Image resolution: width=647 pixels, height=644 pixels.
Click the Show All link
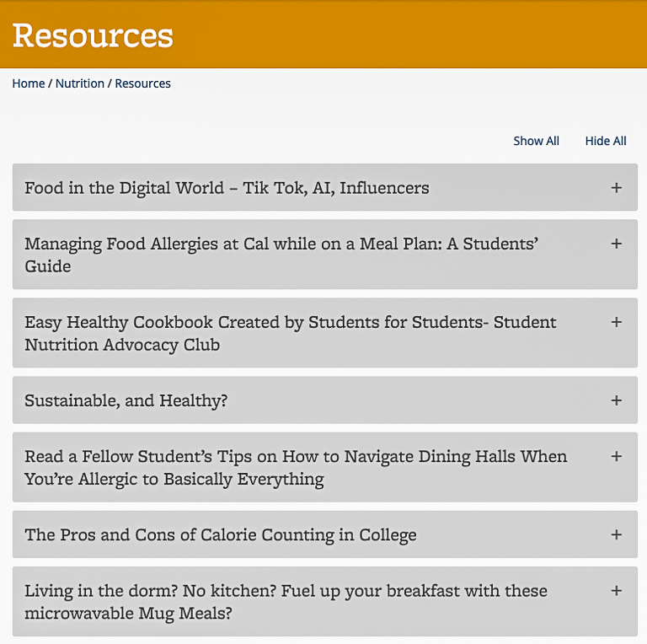[536, 141]
